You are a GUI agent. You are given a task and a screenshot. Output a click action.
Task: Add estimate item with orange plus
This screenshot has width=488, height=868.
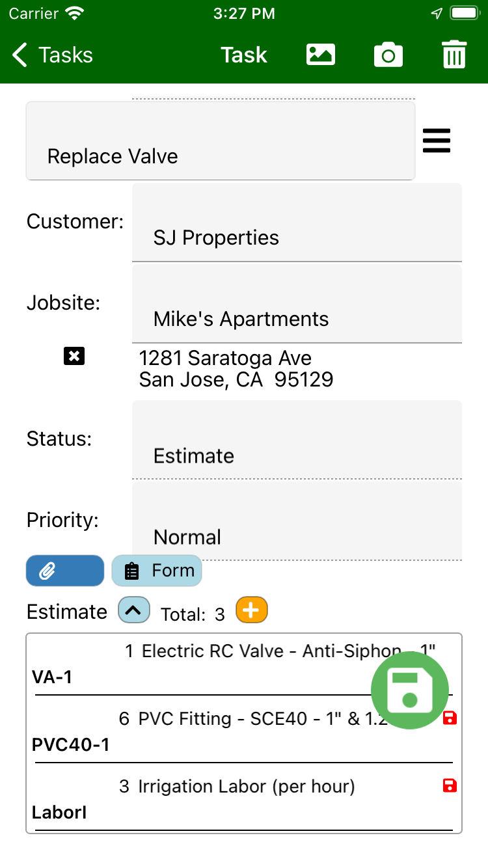[251, 610]
